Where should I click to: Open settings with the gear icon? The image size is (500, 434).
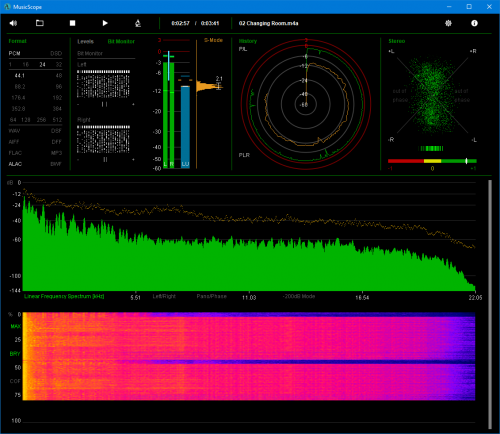pyautogui.click(x=448, y=23)
